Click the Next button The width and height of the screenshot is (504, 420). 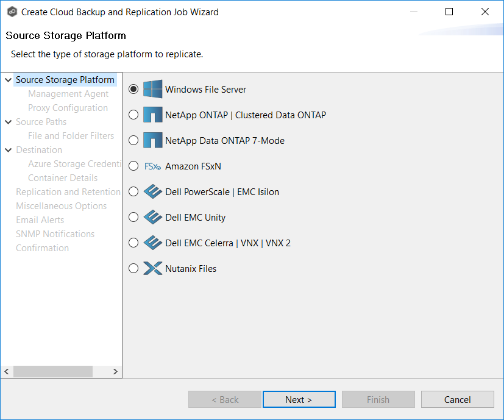299,399
